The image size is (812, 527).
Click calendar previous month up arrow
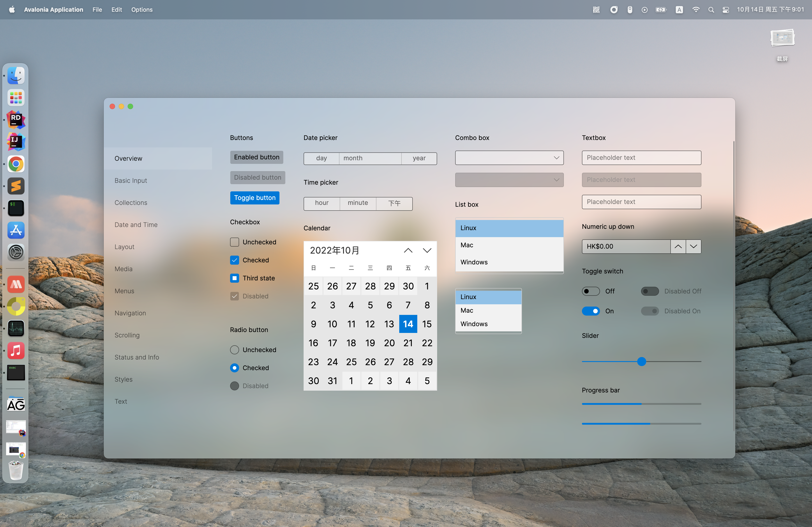click(x=408, y=251)
